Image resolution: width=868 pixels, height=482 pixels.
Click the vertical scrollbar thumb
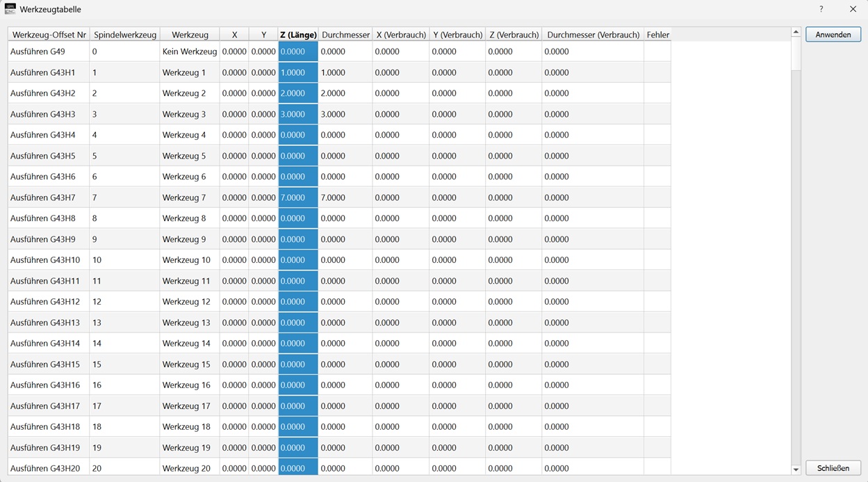(x=796, y=54)
